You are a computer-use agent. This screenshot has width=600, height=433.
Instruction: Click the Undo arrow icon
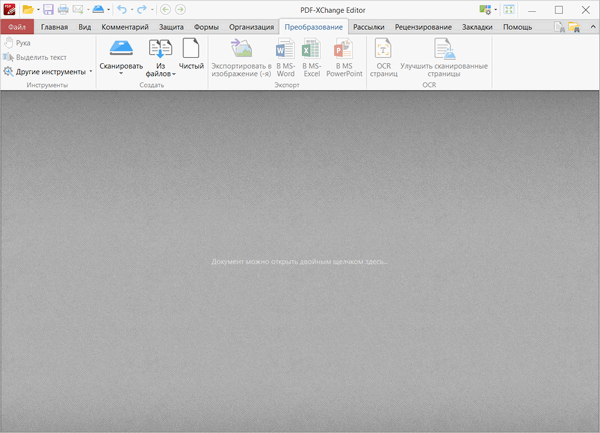tap(121, 9)
